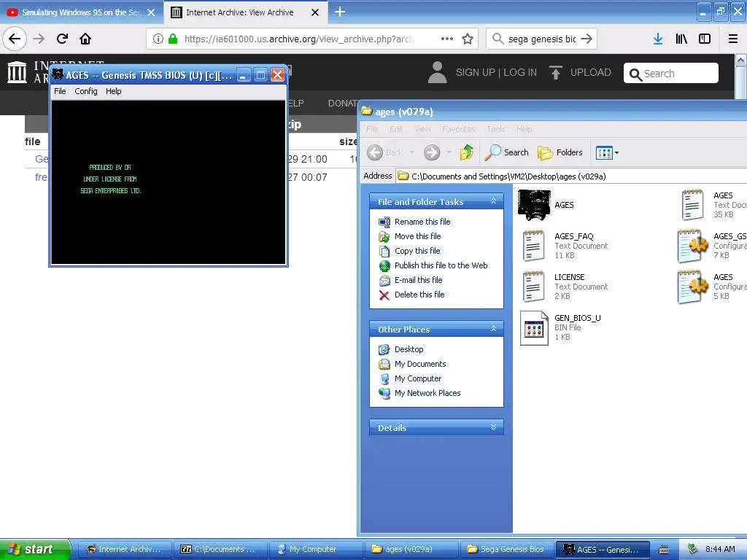The height and width of the screenshot is (560, 747).
Task: Switch to Sega Genesis Bios taskbar button
Action: point(506,550)
